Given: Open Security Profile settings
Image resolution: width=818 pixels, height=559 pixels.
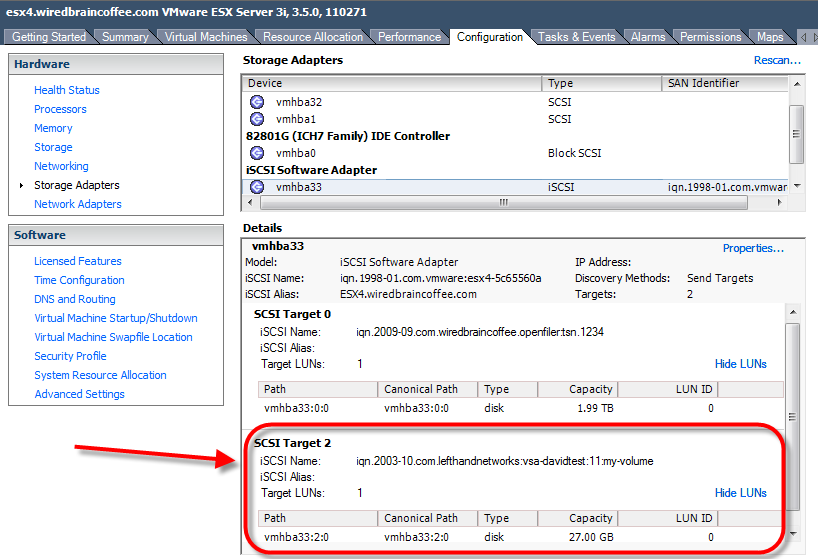Looking at the screenshot, I should (x=70, y=356).
